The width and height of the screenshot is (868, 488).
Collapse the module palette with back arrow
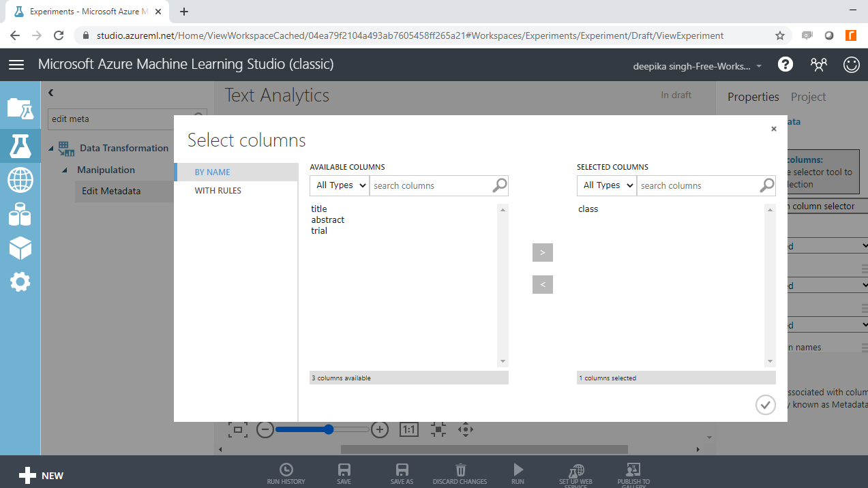click(x=50, y=93)
